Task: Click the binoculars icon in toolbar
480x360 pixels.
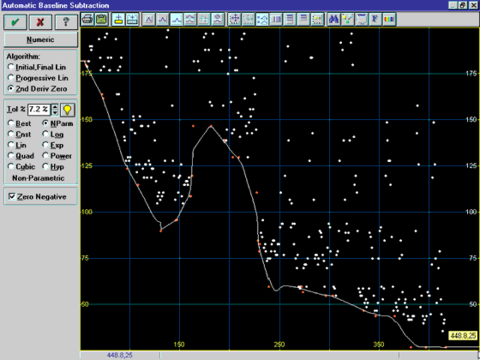Action: point(333,19)
